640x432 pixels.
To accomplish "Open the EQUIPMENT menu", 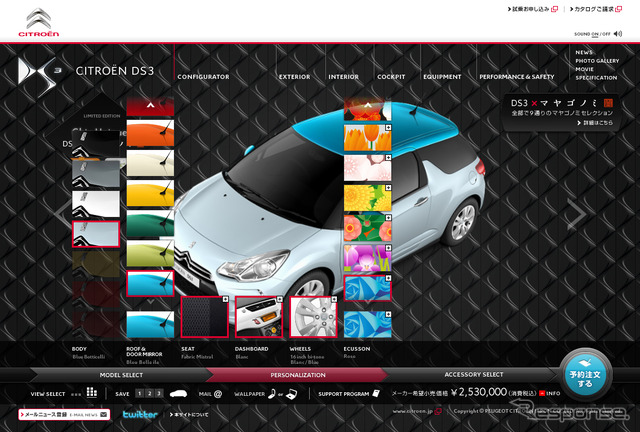I will pyautogui.click(x=442, y=77).
